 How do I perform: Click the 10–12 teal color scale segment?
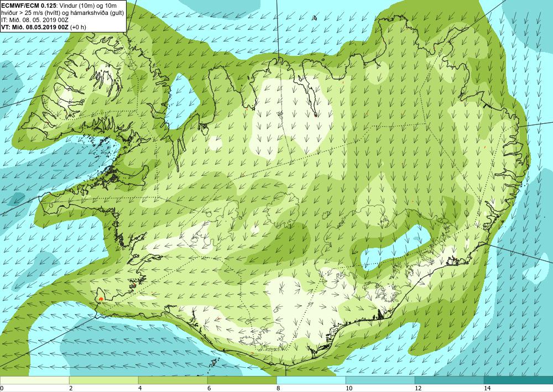click(x=380, y=380)
